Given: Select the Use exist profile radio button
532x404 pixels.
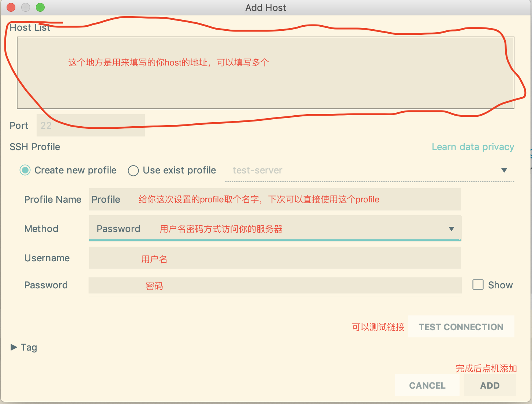Looking at the screenshot, I should coord(133,171).
